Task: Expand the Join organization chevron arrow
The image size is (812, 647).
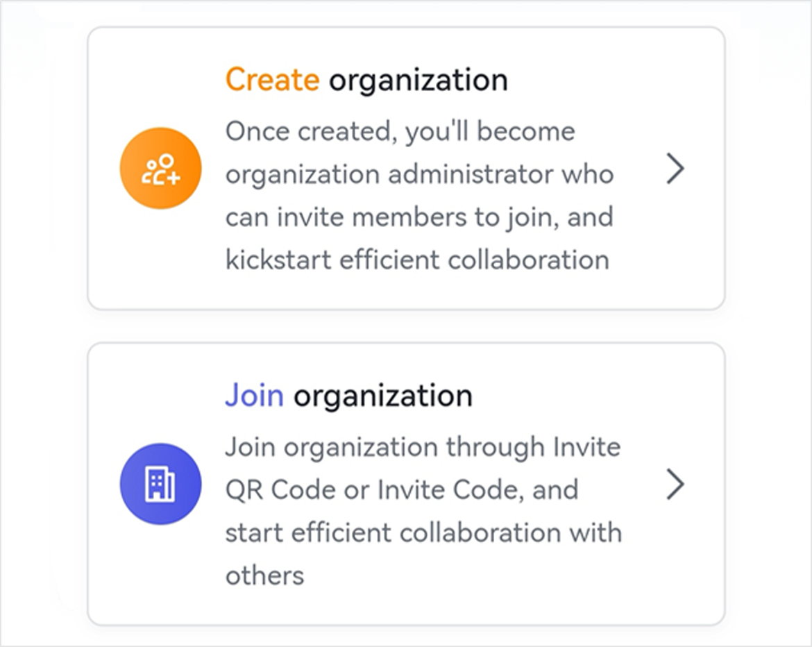Action: tap(674, 484)
